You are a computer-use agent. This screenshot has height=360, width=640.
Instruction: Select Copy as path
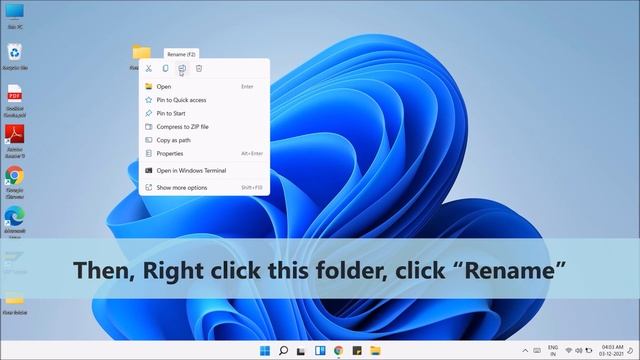click(x=204, y=140)
